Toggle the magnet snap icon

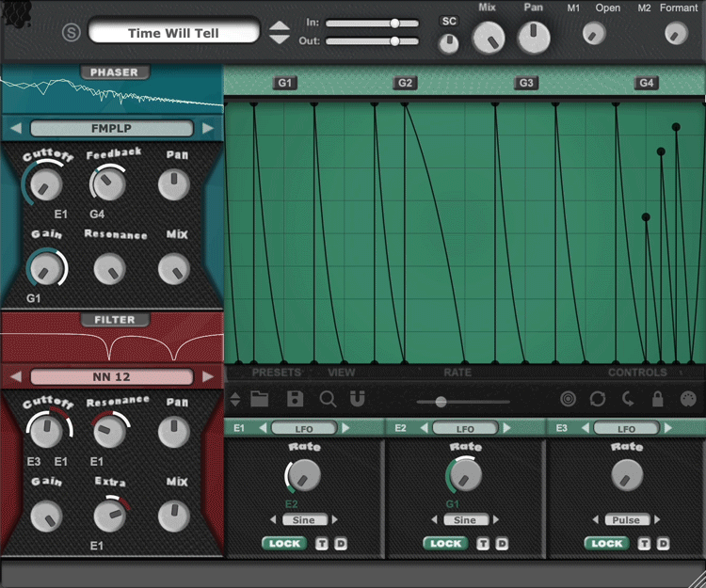[x=357, y=399]
